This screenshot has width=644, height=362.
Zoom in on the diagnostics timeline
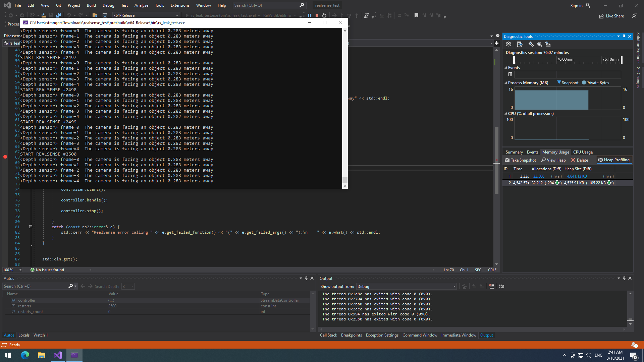click(x=531, y=44)
